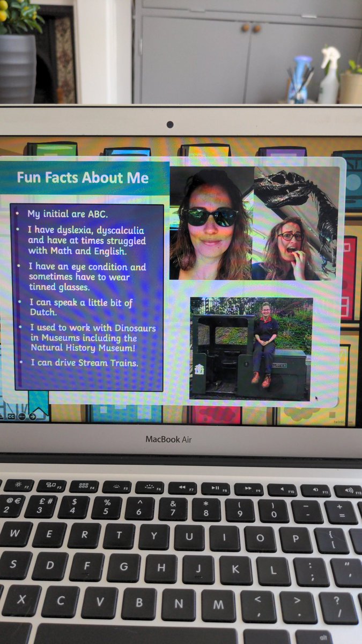Screen dimensions: 362x644
Task: Click the 'Fun Facts About Me' slide title
Action: coord(82,178)
